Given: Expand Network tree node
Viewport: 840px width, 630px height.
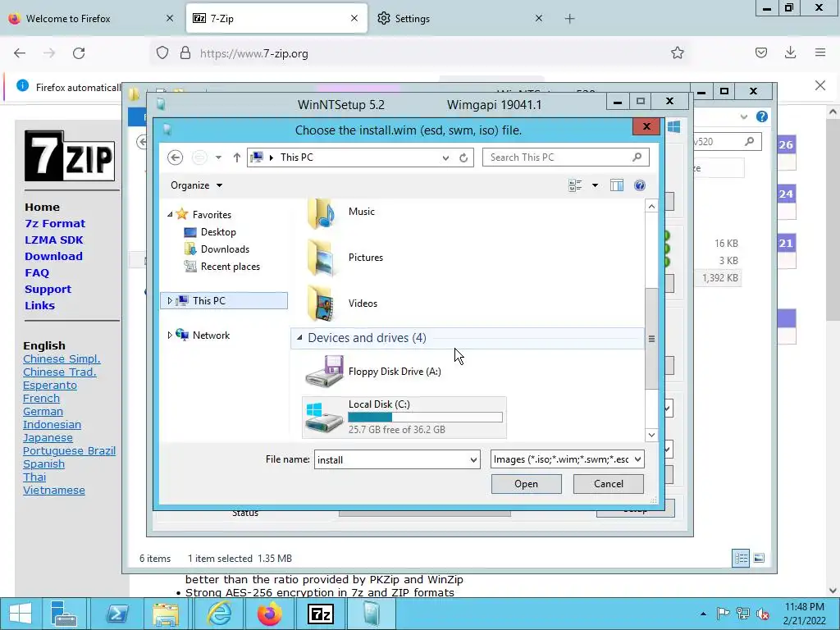Looking at the screenshot, I should coord(170,336).
